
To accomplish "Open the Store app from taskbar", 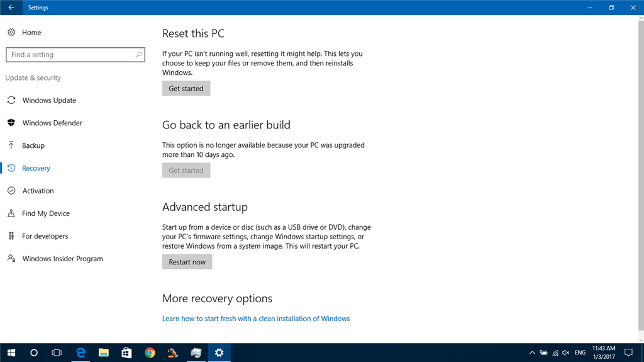I will click(x=126, y=353).
